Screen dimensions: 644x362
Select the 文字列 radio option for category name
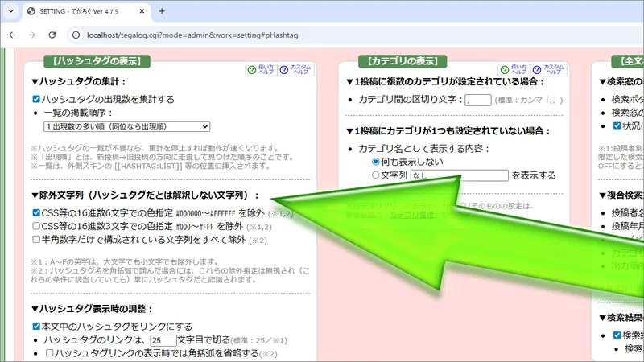click(x=375, y=175)
